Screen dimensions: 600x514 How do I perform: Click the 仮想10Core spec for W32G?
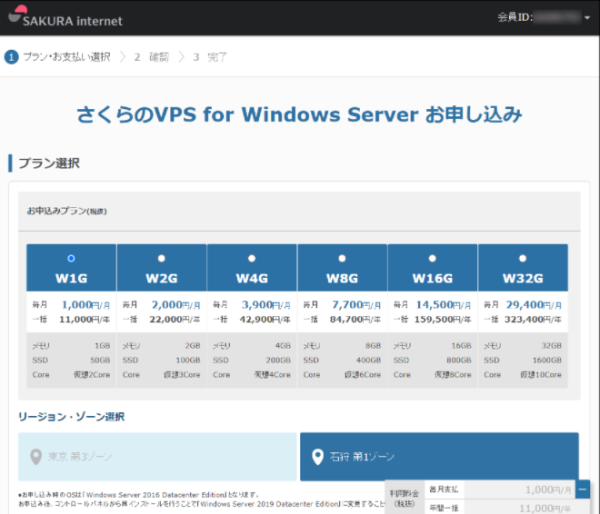(x=541, y=375)
